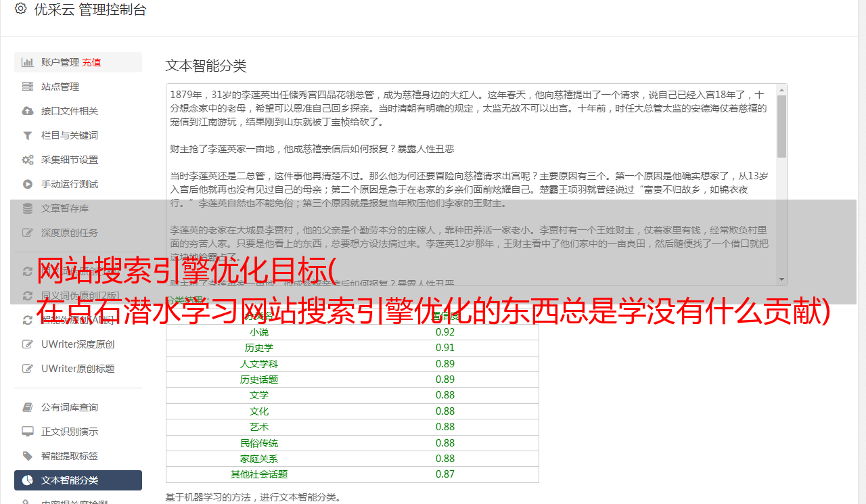Select the 站点管理 server icon
This screenshot has width=866, height=504.
28,87
